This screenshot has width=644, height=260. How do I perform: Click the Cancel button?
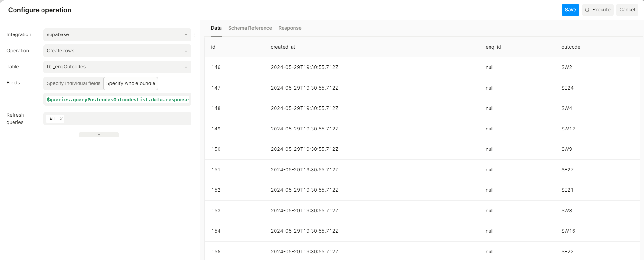(x=627, y=10)
